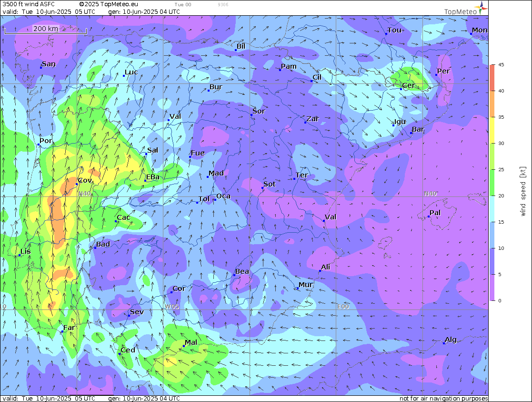Click the "Oca" city label
Screen dimensions: 532x402
point(223,196)
